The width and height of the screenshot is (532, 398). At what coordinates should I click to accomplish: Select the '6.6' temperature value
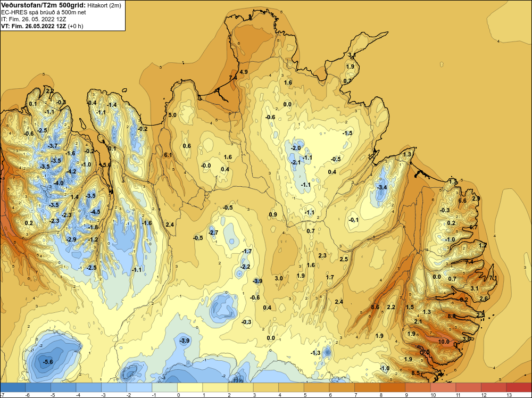[462, 201]
